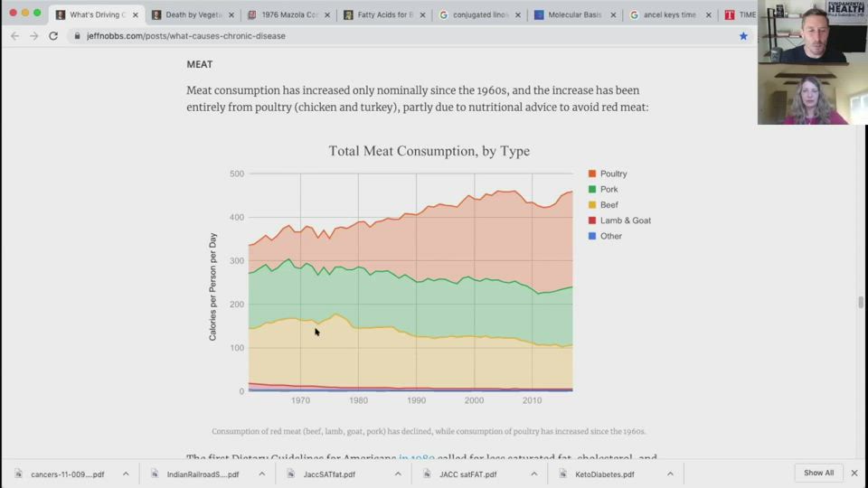Close the 'Death by Vegeta' tab

click(x=231, y=14)
